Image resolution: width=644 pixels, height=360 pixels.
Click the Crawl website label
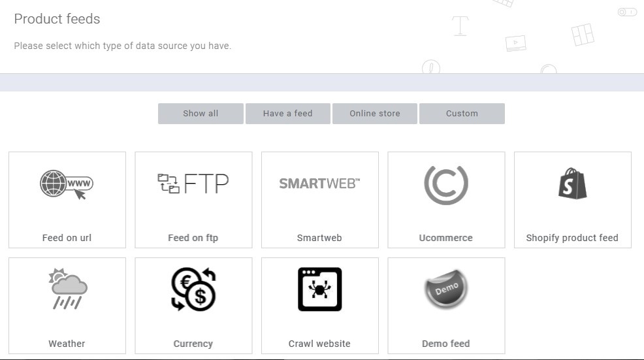tap(319, 344)
